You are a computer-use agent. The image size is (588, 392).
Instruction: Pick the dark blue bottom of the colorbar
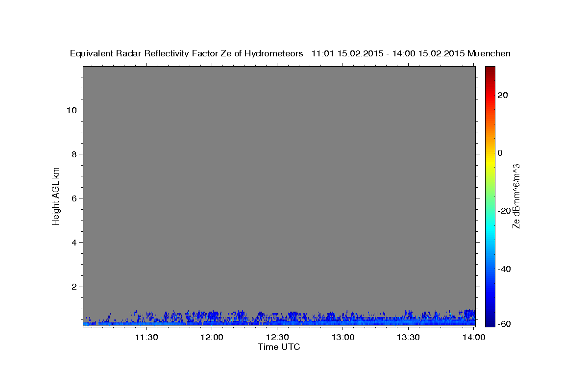point(490,323)
